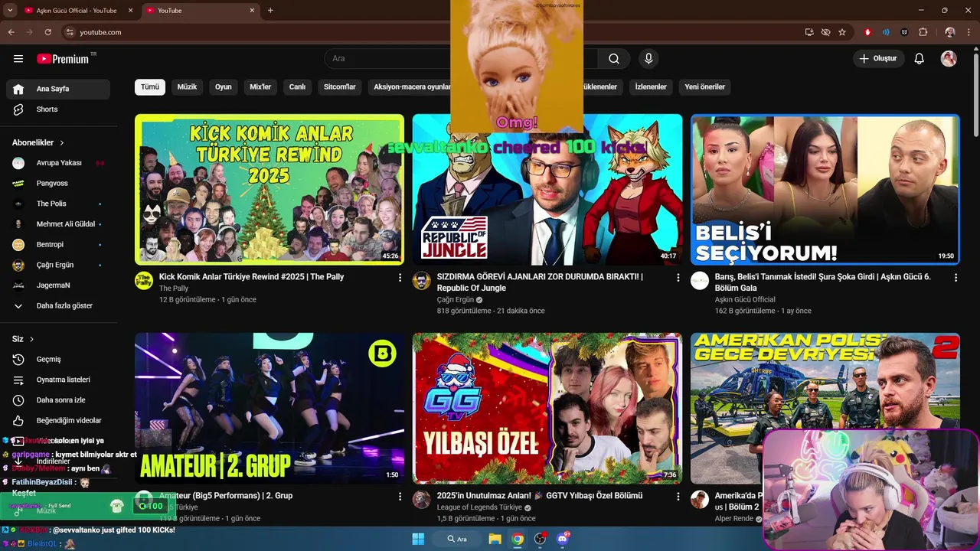The image size is (980, 551).
Task: Reload the page
Action: 48,32
